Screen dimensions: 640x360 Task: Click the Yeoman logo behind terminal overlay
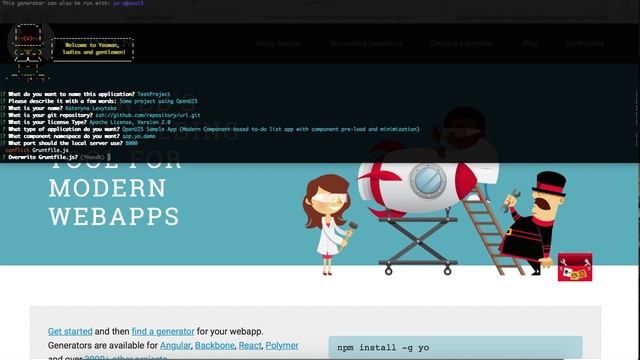pyautogui.click(x=30, y=43)
